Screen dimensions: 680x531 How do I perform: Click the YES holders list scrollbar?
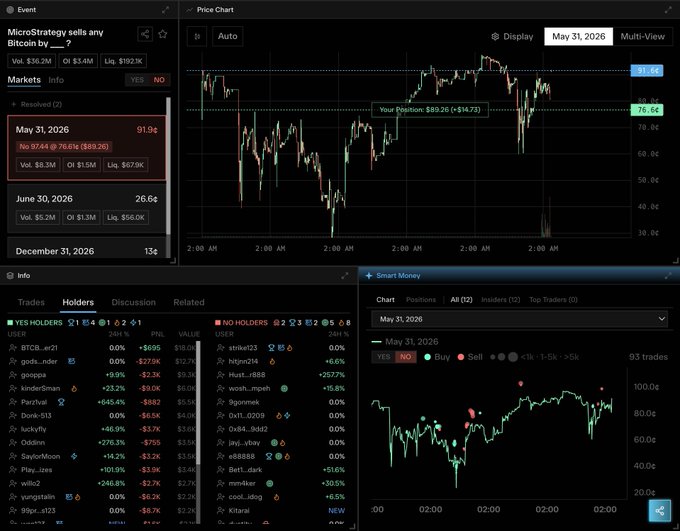point(198,403)
